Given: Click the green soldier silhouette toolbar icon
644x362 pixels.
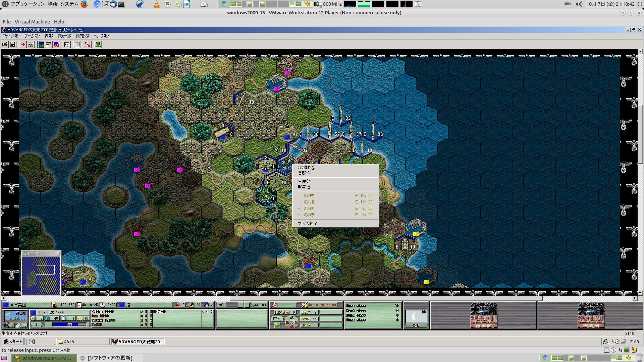Looking at the screenshot, I should [98, 45].
